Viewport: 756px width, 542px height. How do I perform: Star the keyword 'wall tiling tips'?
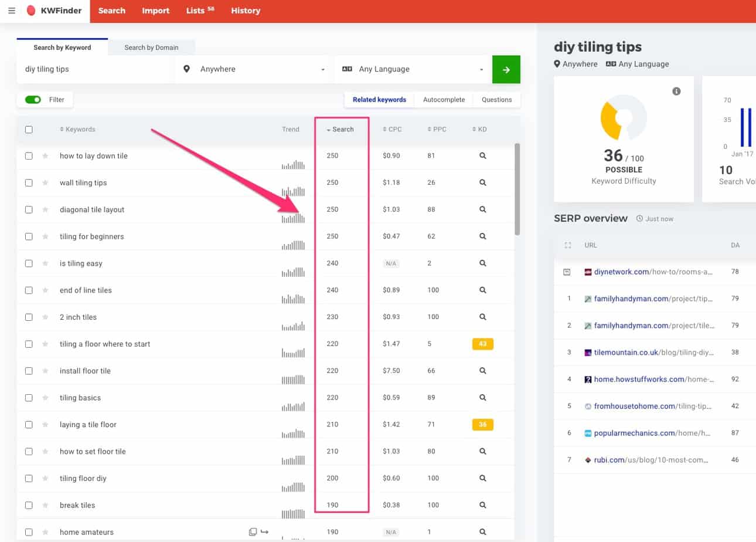click(45, 182)
